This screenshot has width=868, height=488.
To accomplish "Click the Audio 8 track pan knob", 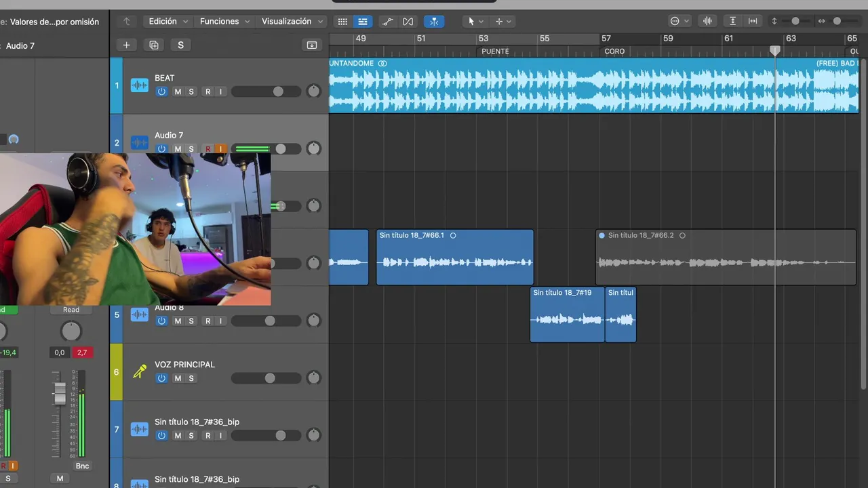I will pos(313,321).
